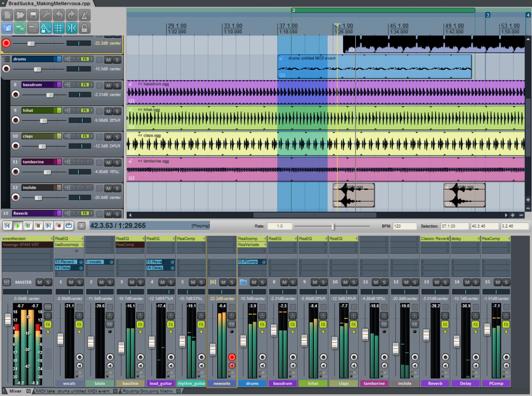Click the Stop transport button
This screenshot has height=396, width=532.
tap(39, 226)
